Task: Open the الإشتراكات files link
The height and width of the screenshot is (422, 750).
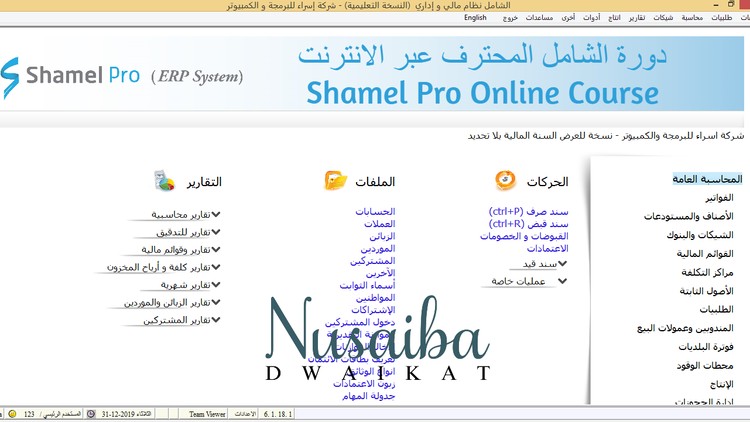Action: pyautogui.click(x=374, y=310)
